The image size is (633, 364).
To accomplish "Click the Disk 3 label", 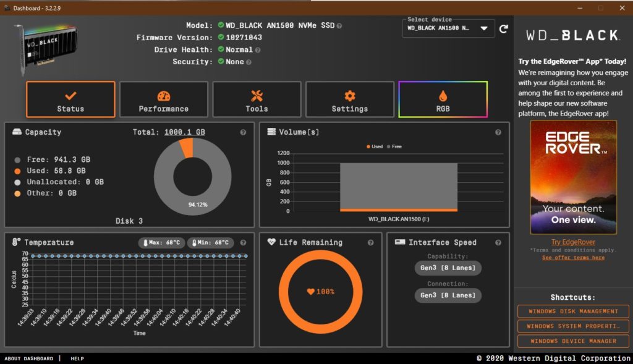I will 129,221.
